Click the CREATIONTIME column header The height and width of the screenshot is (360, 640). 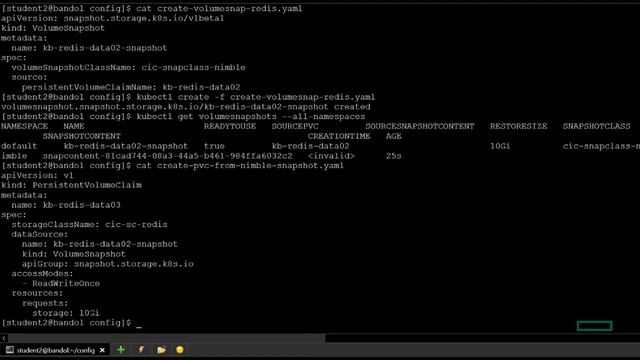point(339,136)
